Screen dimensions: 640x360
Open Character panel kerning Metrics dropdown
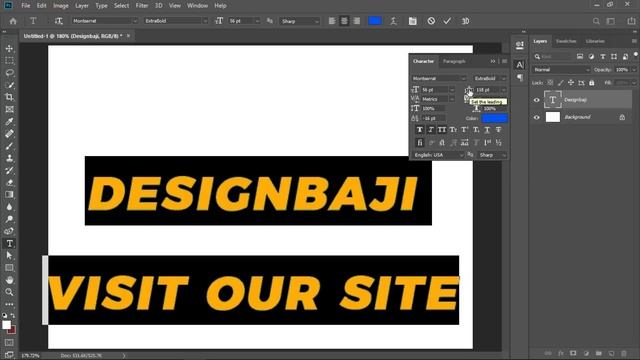[452, 99]
